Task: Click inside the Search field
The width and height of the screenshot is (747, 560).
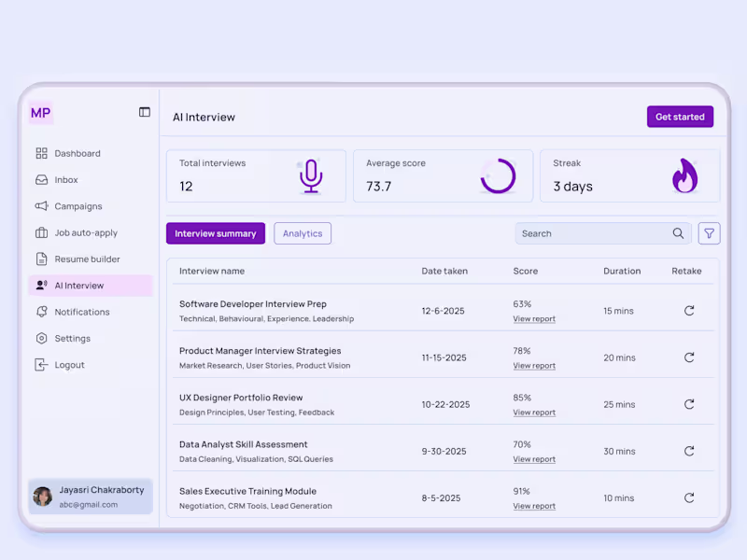Action: coord(588,233)
